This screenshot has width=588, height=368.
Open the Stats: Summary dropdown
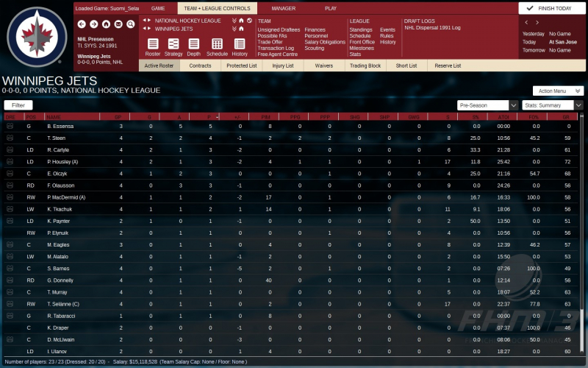click(x=552, y=105)
